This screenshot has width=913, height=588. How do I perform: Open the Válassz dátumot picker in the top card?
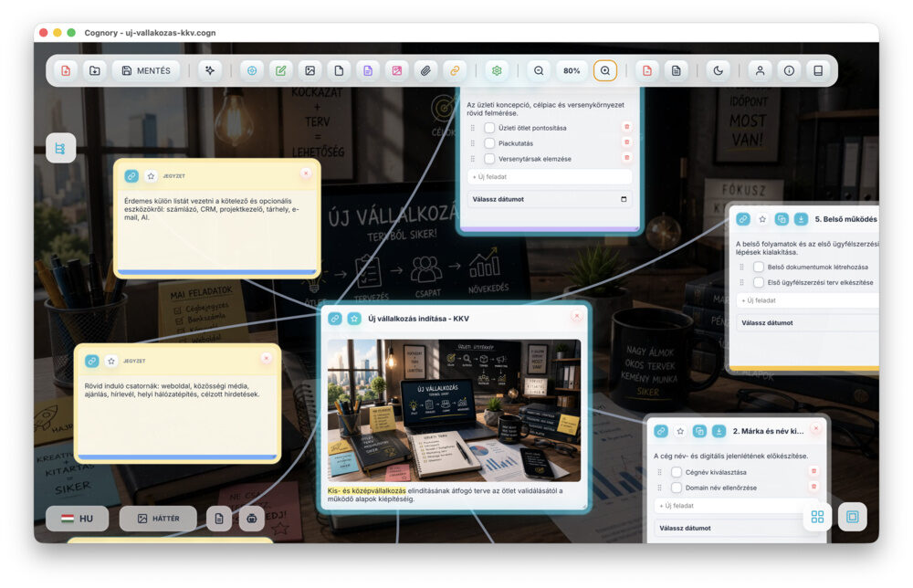[x=549, y=199]
